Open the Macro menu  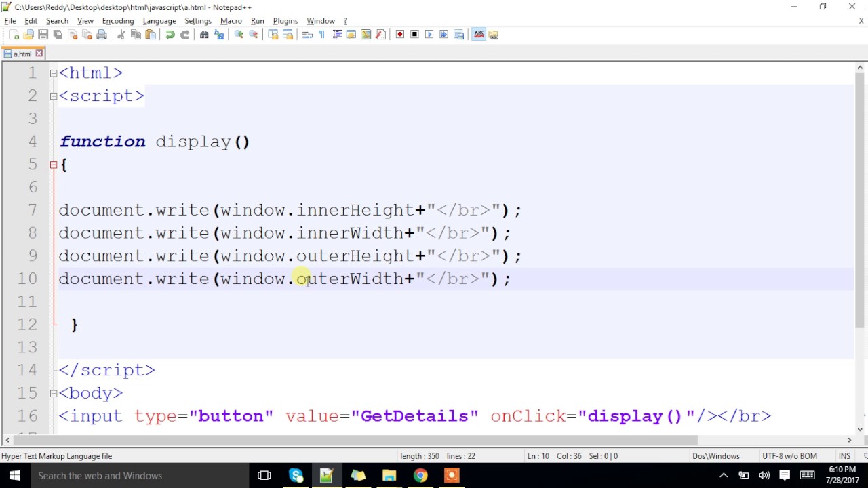point(231,21)
